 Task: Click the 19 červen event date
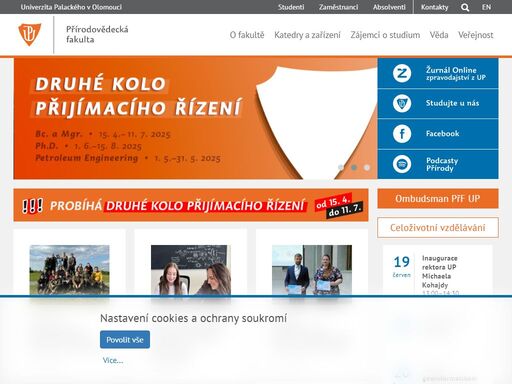pos(401,266)
